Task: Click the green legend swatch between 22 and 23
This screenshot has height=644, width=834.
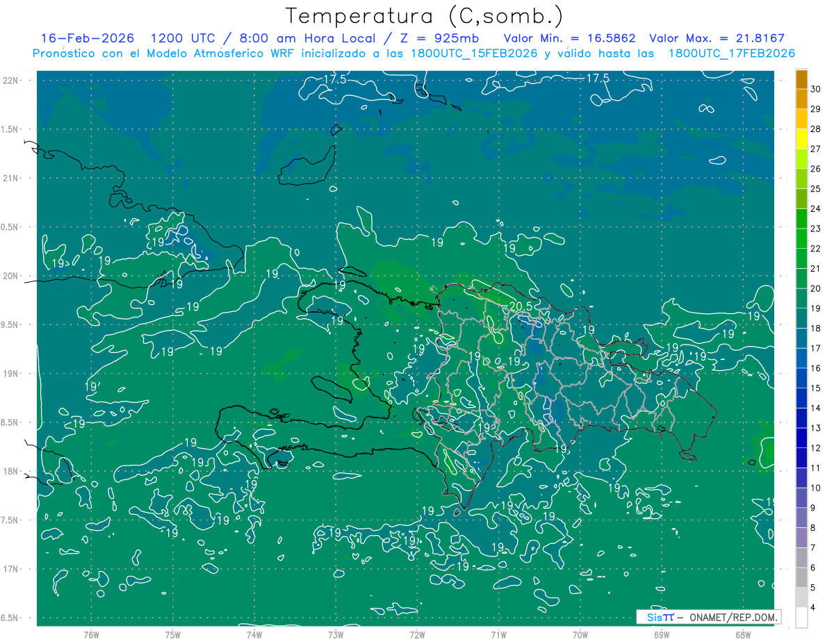Action: click(801, 238)
